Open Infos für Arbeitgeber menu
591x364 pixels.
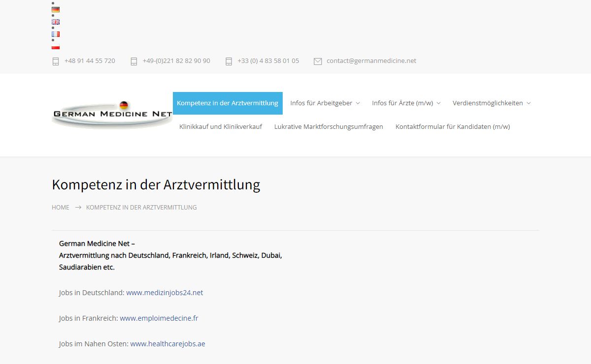point(321,103)
